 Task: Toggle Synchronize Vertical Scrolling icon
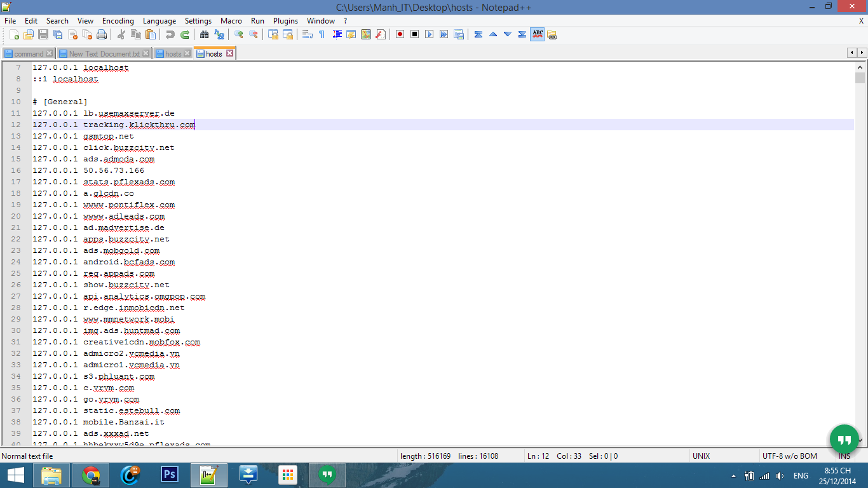click(x=273, y=34)
